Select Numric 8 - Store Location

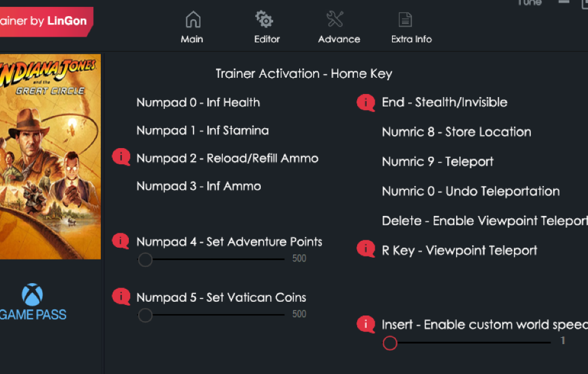pos(456,132)
